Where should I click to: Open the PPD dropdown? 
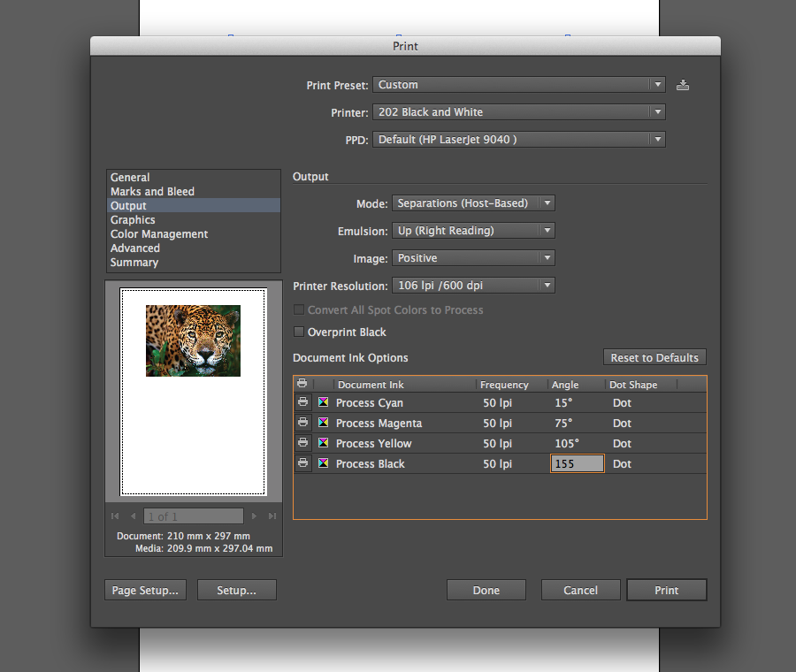(519, 140)
